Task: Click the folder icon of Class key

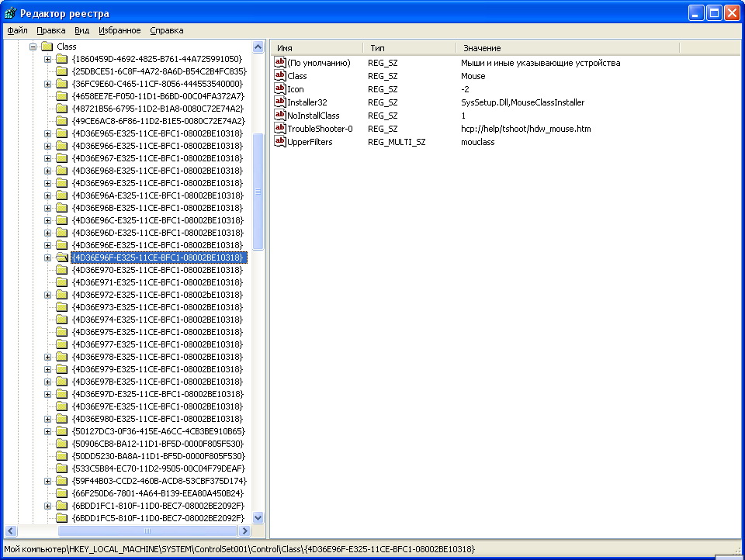Action: (47, 47)
